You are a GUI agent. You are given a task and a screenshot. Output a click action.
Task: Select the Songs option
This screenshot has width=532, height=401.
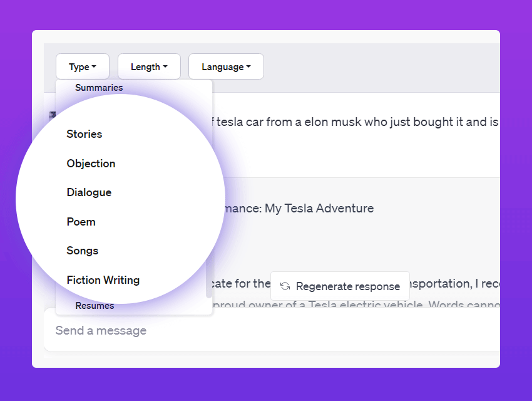point(83,251)
